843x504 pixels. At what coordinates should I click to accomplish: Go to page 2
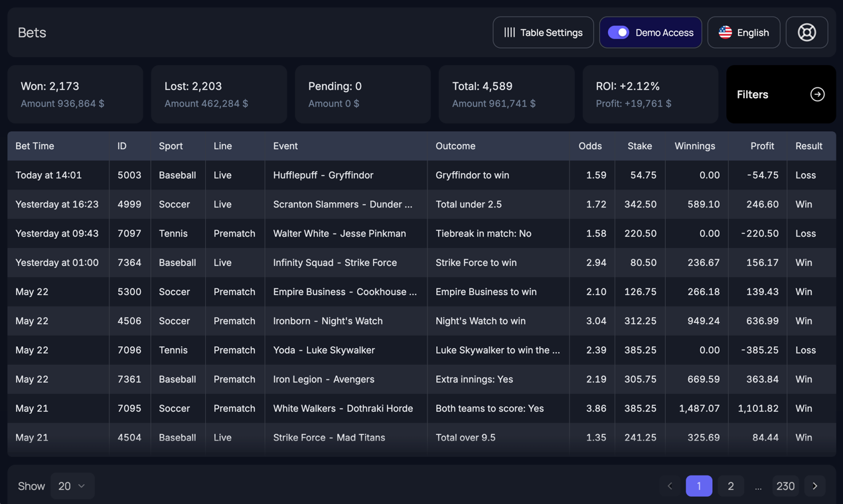pyautogui.click(x=731, y=485)
